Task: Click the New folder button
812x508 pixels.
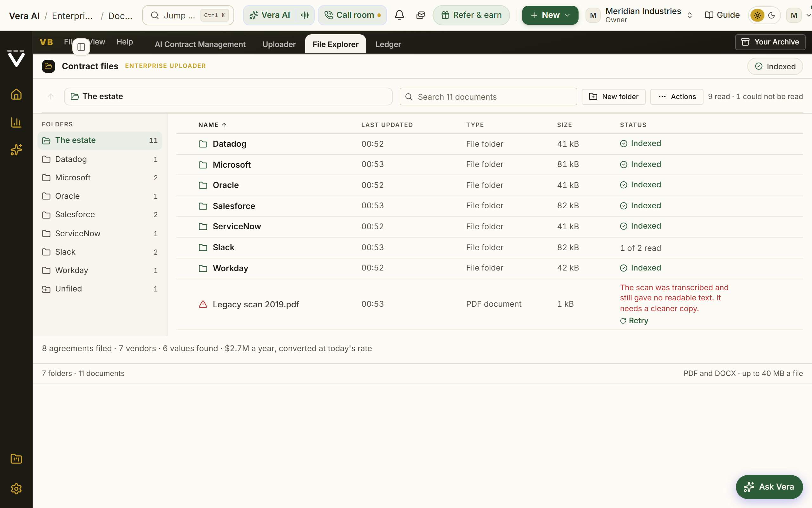Action: [613, 97]
